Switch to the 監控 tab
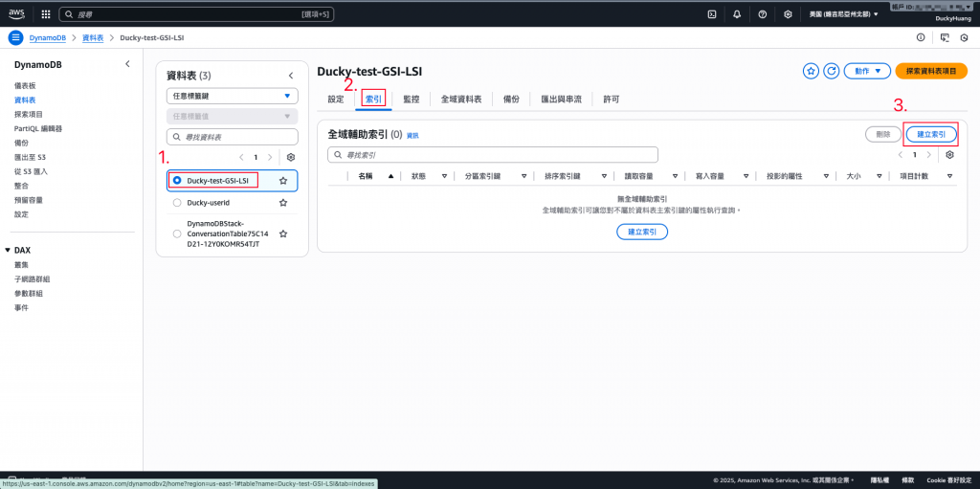 [x=412, y=100]
